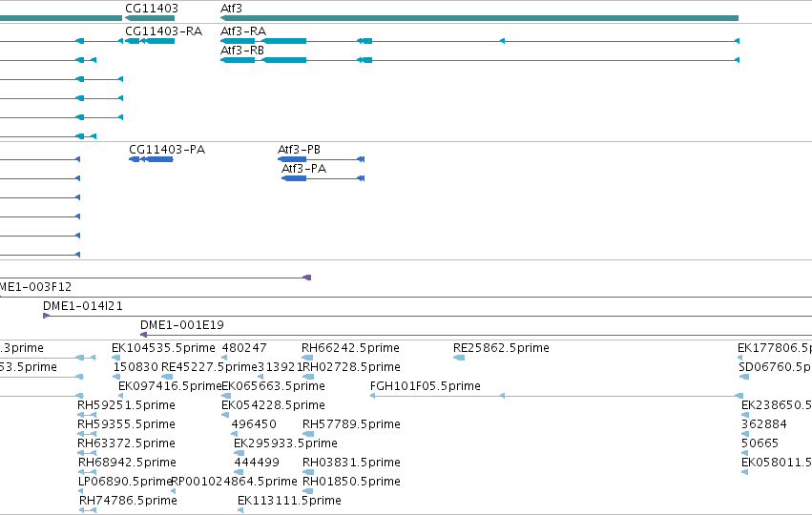Select the CG11403-PA protein feature

(x=151, y=159)
